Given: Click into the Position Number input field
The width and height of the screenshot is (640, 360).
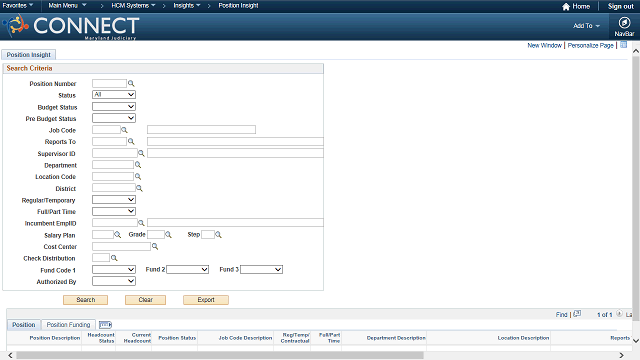Looking at the screenshot, I should 109,83.
